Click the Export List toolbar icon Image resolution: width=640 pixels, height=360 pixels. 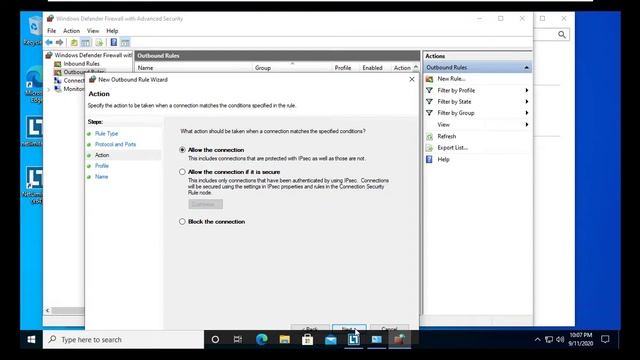[x=99, y=42]
